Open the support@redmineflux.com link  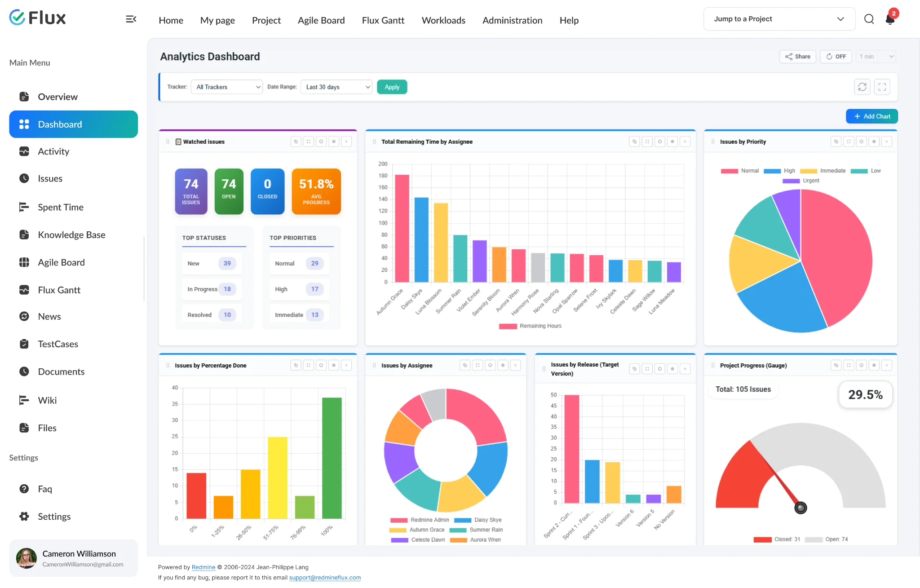click(x=325, y=577)
